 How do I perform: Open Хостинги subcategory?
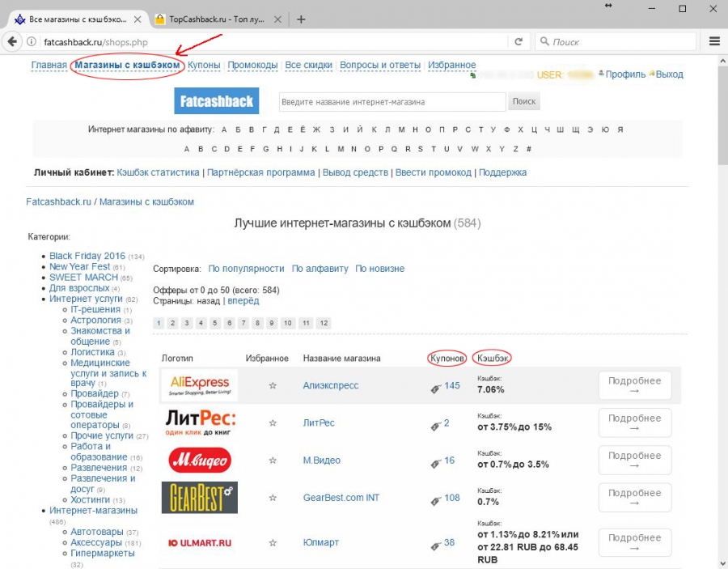90,499
